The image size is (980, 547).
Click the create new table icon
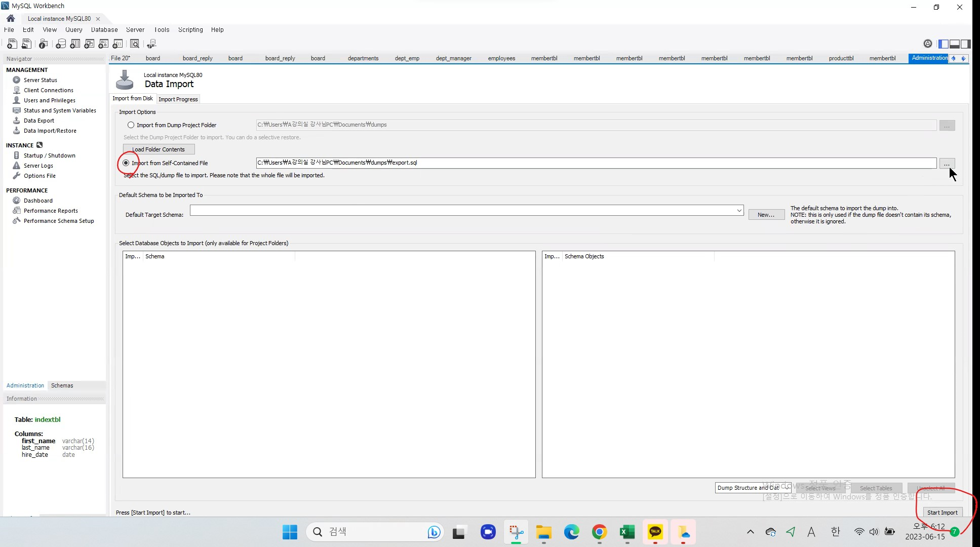(x=75, y=44)
